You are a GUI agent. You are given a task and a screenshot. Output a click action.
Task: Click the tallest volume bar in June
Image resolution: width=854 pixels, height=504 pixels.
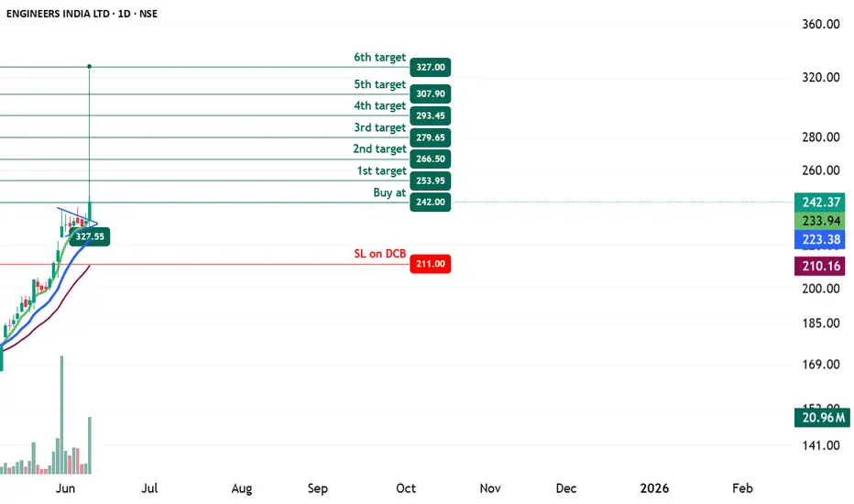coord(61,414)
